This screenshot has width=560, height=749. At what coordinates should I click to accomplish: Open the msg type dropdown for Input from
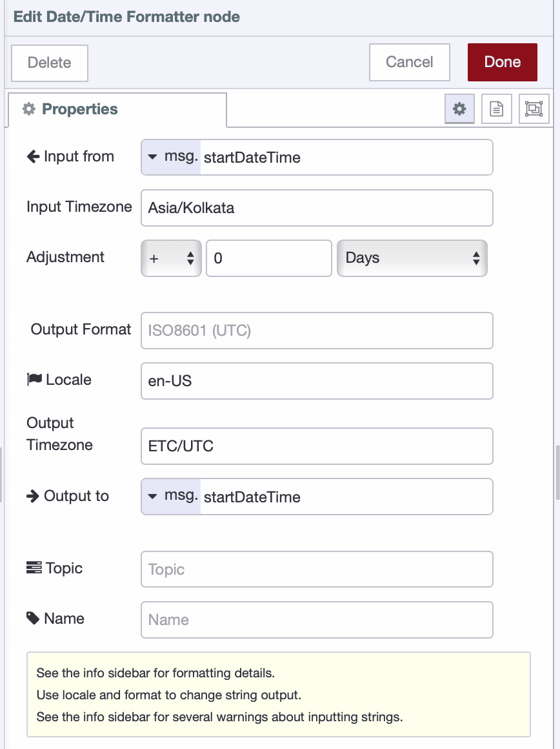(x=171, y=157)
